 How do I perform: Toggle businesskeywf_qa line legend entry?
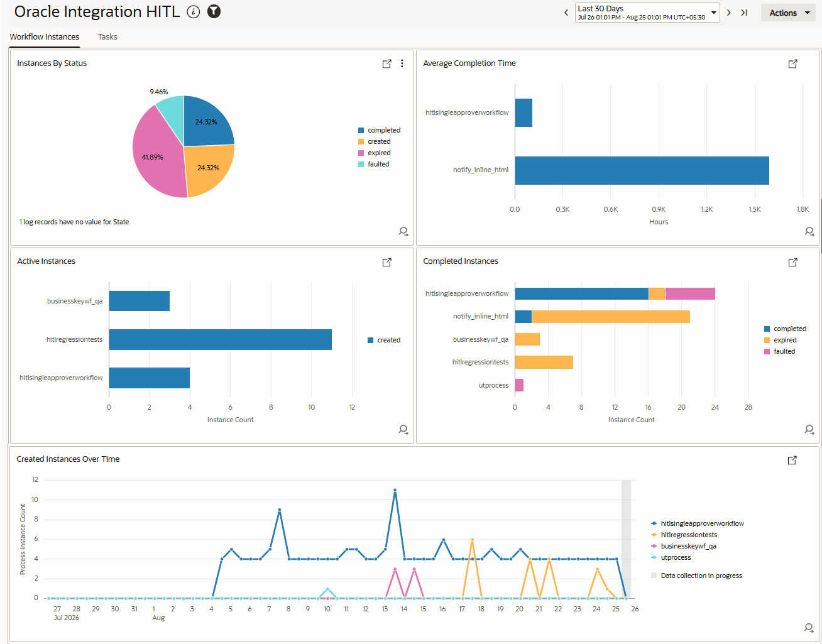pos(684,546)
